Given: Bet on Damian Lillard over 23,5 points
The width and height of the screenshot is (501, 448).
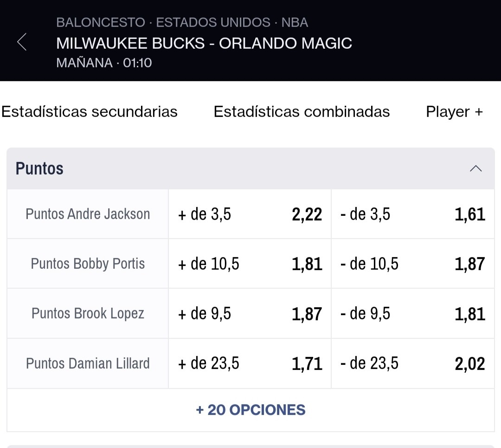Looking at the screenshot, I should point(250,364).
